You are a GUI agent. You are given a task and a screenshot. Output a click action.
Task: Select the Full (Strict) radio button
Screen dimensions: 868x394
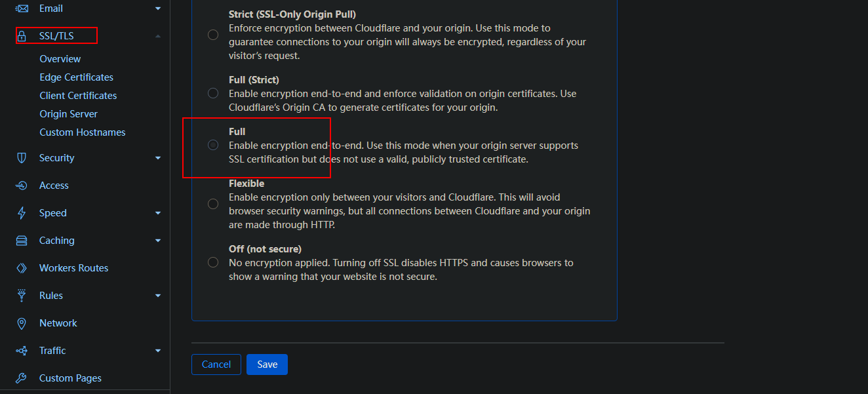(213, 93)
